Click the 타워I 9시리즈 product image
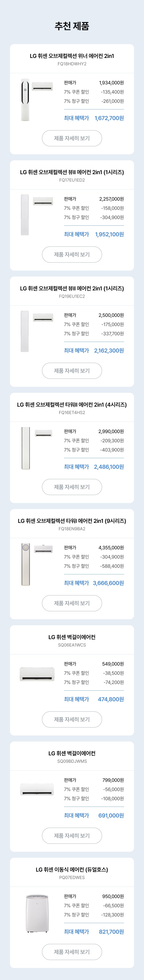Image resolution: width=144 pixels, height=980 pixels. pyautogui.click(x=37, y=564)
